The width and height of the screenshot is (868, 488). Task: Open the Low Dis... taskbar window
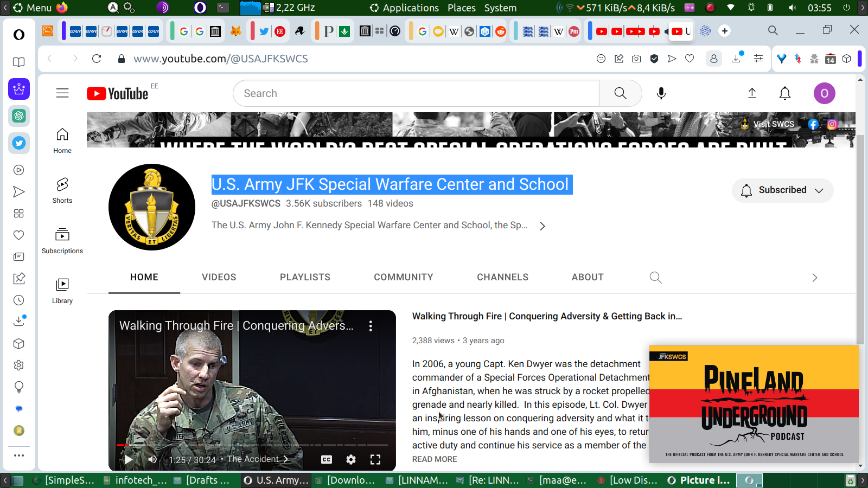click(x=628, y=480)
